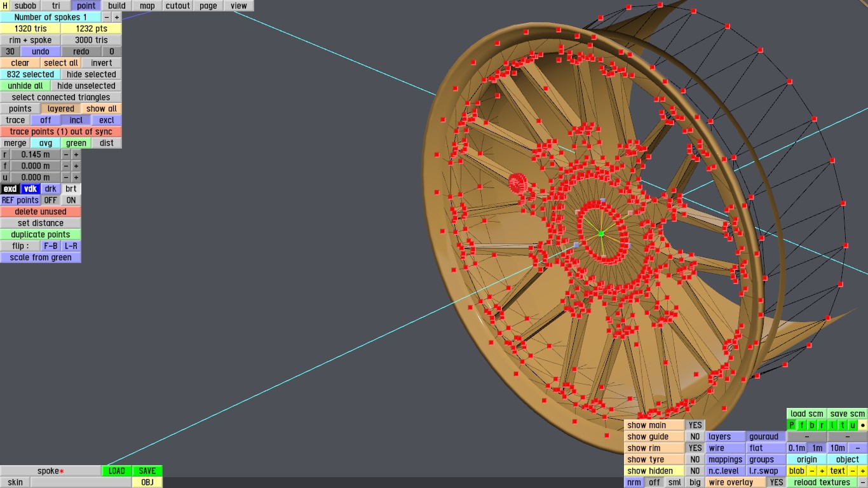The height and width of the screenshot is (488, 868).
Task: Turn REF points OFF
Action: [51, 200]
